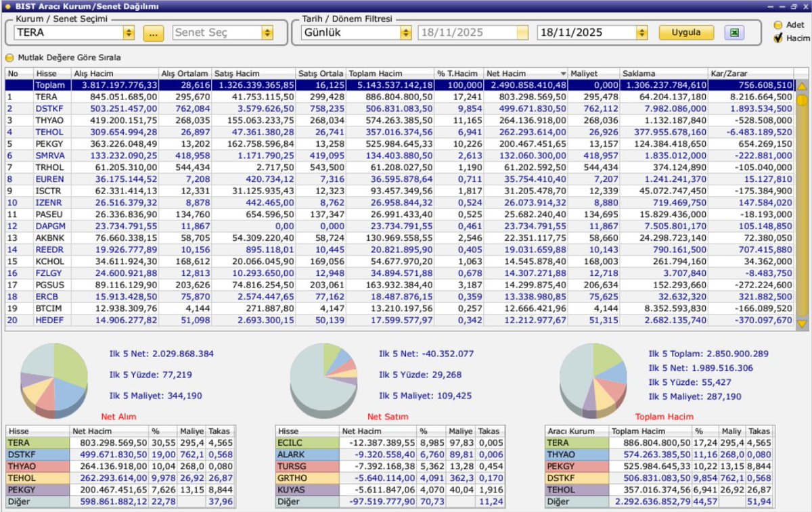The image size is (812, 512).
Task: Select ERCB row in main table
Action: (x=399, y=296)
